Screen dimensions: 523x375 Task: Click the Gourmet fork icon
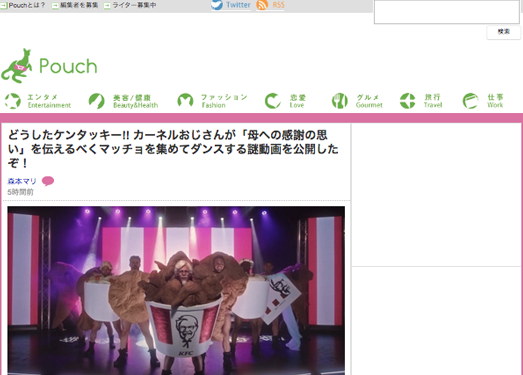[340, 101]
